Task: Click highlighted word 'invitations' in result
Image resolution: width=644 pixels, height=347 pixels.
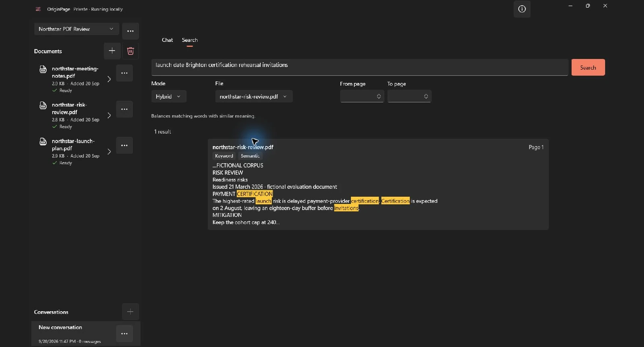Action: pyautogui.click(x=346, y=208)
